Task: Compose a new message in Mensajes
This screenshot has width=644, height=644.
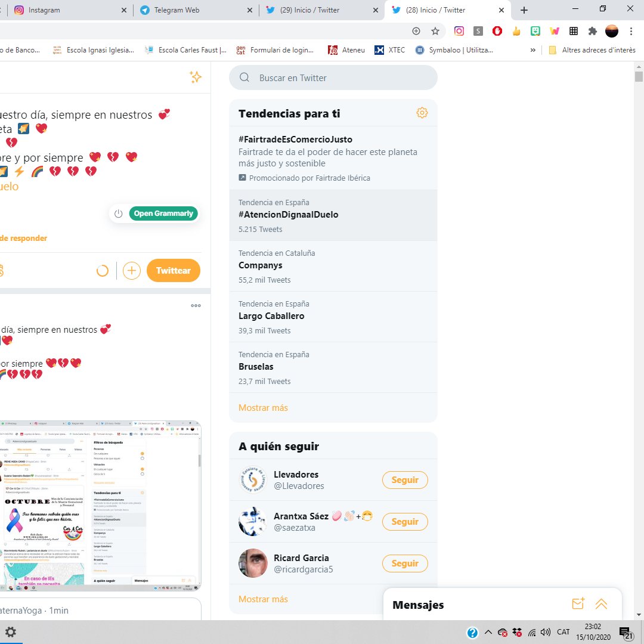Action: tap(578, 603)
